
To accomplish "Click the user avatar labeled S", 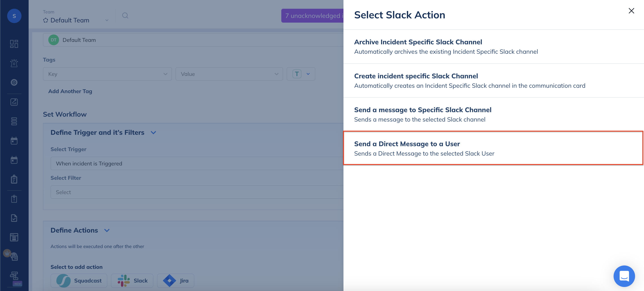I will [x=14, y=16].
